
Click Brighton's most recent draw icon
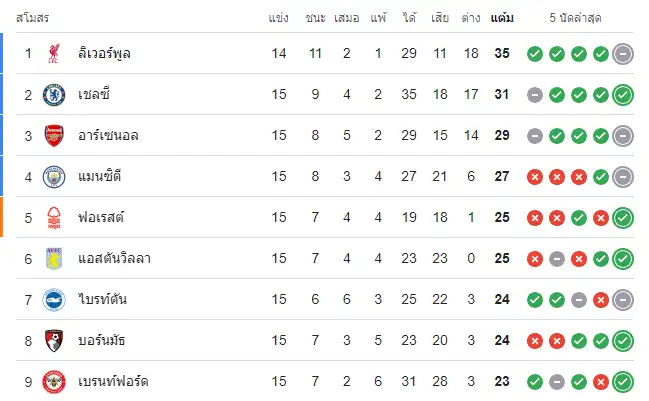point(623,300)
